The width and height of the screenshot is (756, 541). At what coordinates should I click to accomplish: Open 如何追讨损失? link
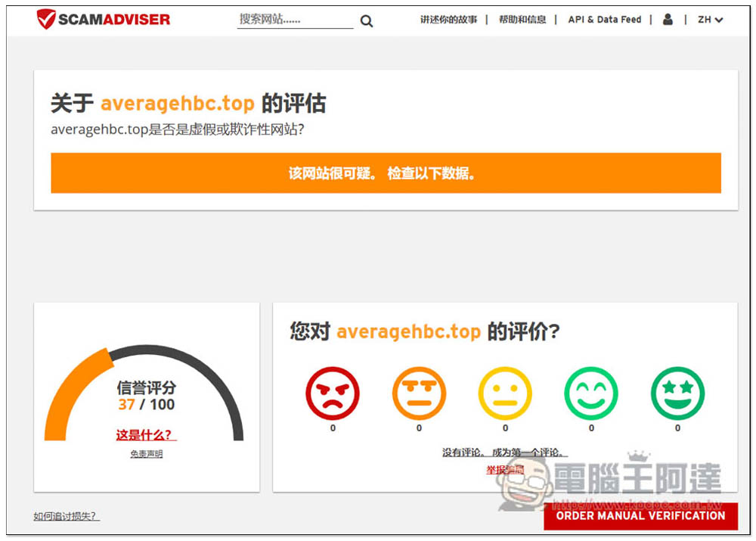tap(67, 516)
